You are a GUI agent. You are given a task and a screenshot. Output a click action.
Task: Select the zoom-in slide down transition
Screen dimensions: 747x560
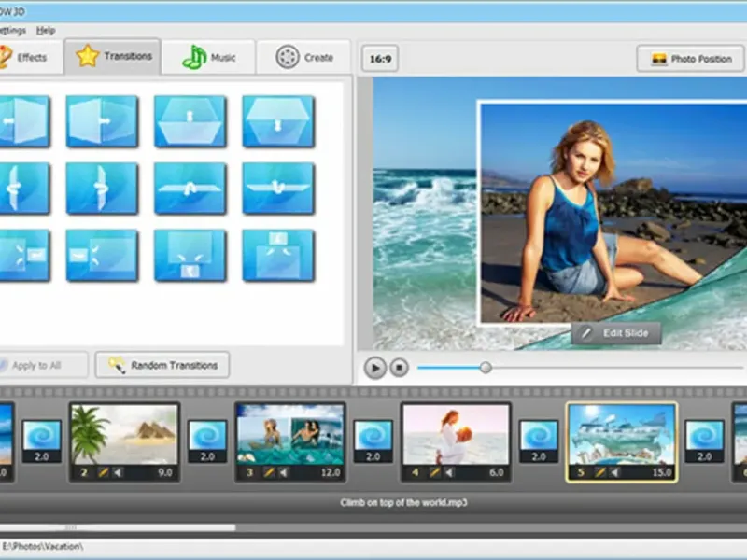tap(190, 255)
